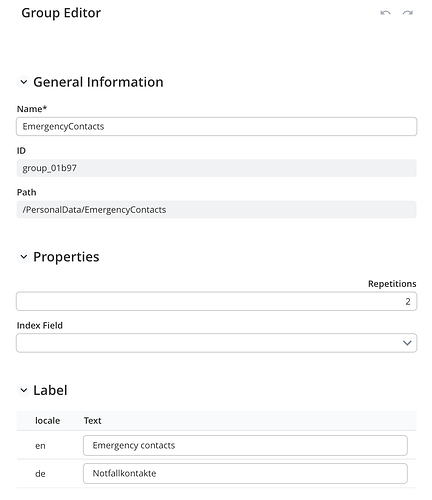The image size is (432, 500).
Task: Click the Name field with EmergencyContacts
Action: point(216,126)
